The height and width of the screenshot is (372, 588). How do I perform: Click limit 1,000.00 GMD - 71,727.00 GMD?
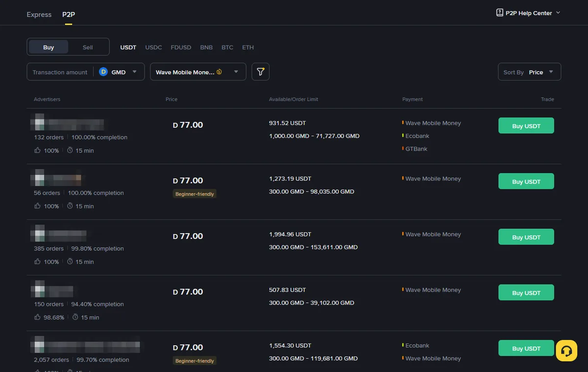pyautogui.click(x=314, y=136)
